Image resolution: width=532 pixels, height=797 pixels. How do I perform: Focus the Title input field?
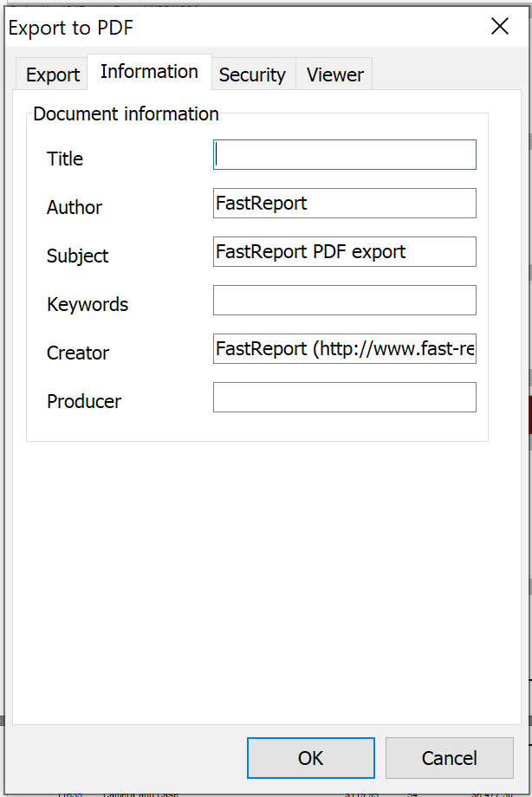tap(344, 154)
